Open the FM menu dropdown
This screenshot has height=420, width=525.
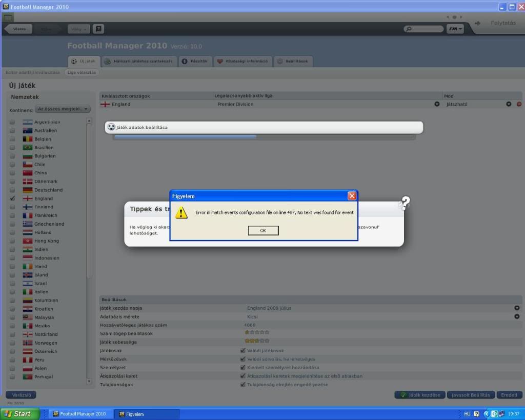click(x=455, y=29)
